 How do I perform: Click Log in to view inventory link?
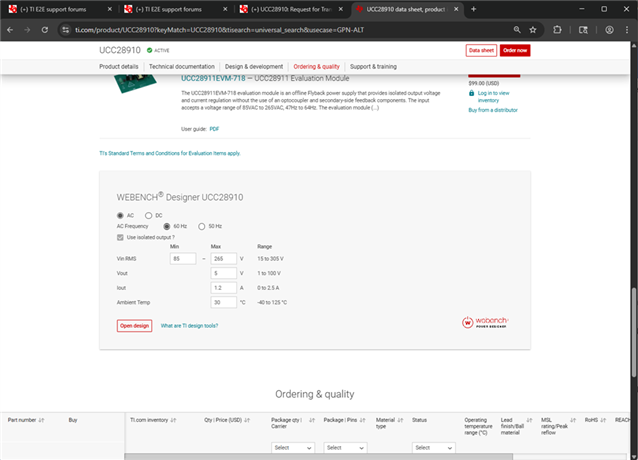493,96
